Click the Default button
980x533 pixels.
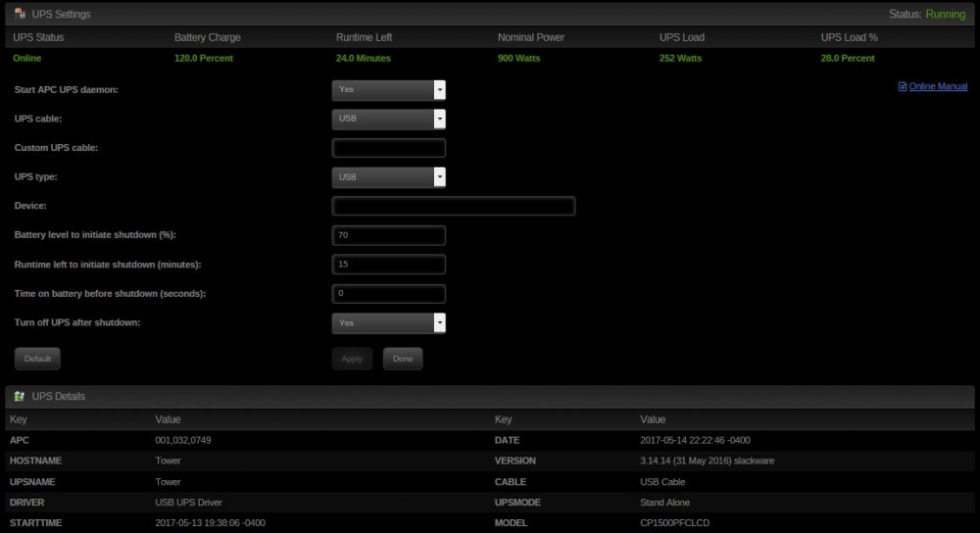click(x=37, y=359)
